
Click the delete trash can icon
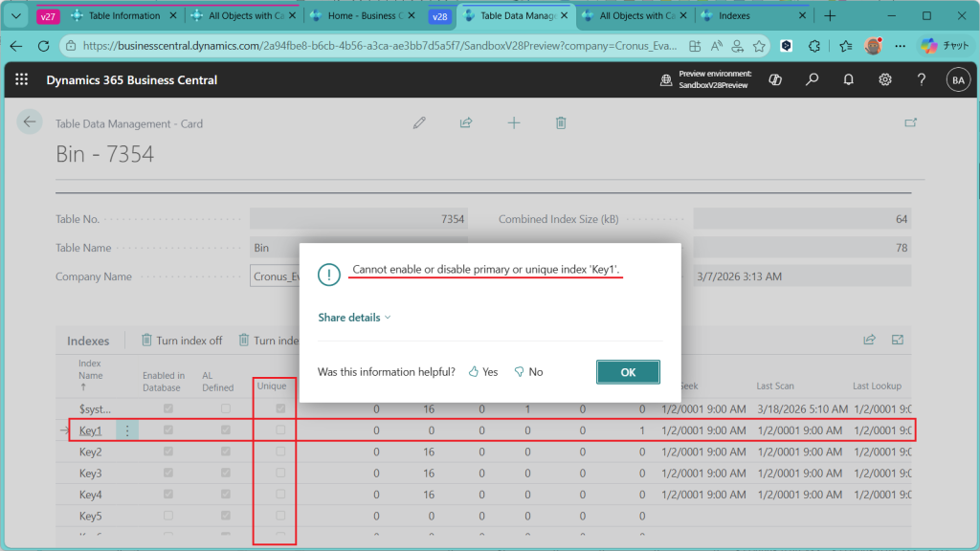(561, 122)
